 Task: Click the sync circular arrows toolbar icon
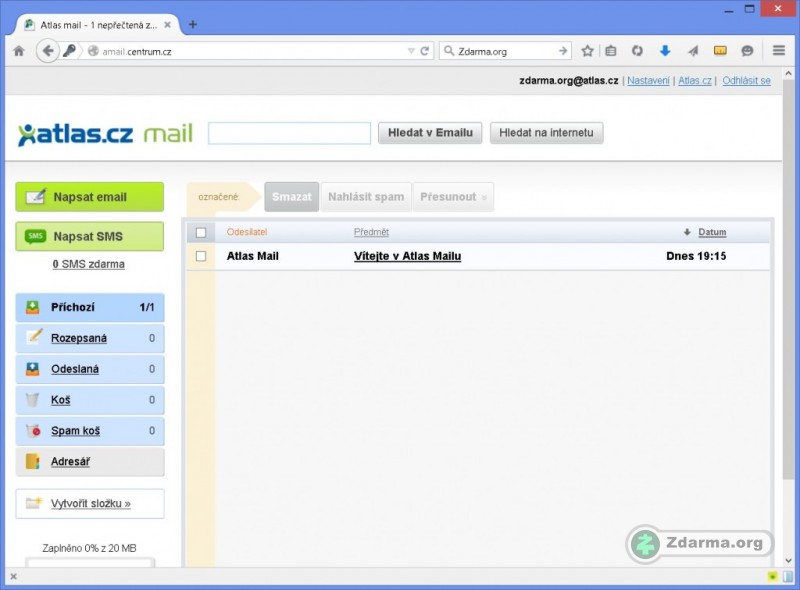click(637, 51)
